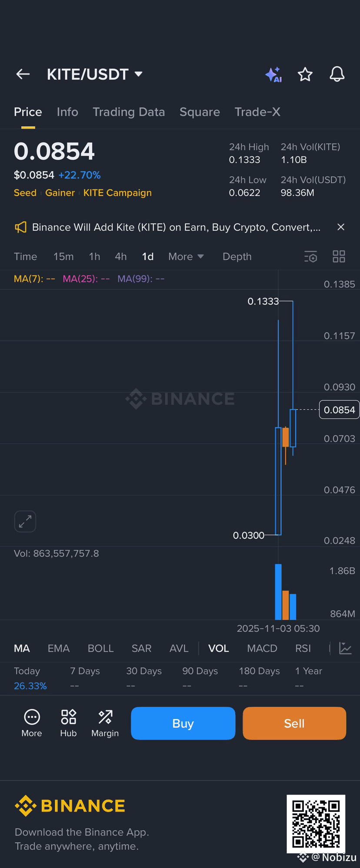The image size is (360, 868).
Task: Open the indicator chart settings icon
Action: coord(345,649)
